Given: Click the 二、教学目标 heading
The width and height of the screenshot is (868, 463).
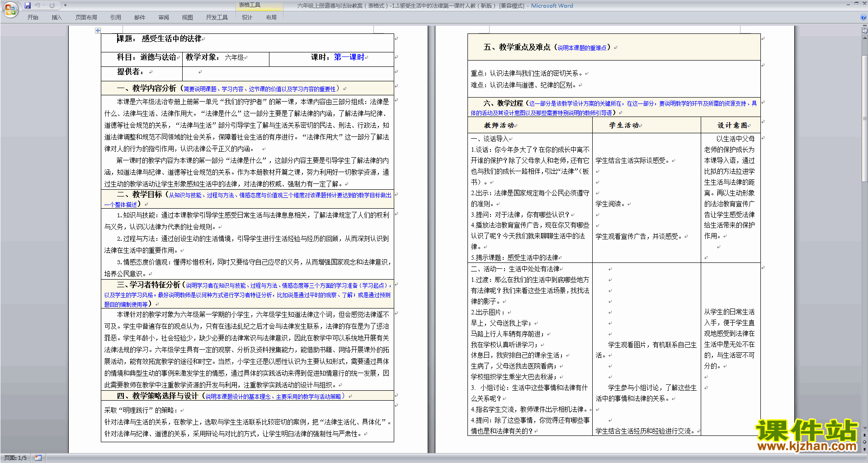Looking at the screenshot, I should [139, 194].
